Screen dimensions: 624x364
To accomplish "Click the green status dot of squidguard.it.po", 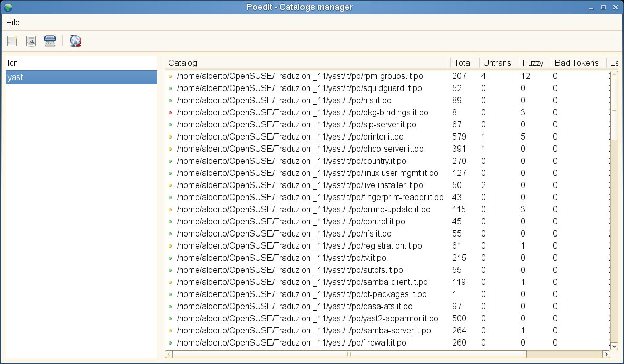I will [x=170, y=88].
